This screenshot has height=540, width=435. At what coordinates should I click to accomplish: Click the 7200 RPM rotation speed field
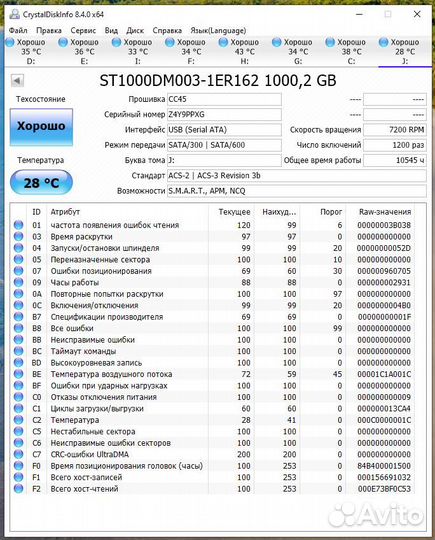click(395, 130)
